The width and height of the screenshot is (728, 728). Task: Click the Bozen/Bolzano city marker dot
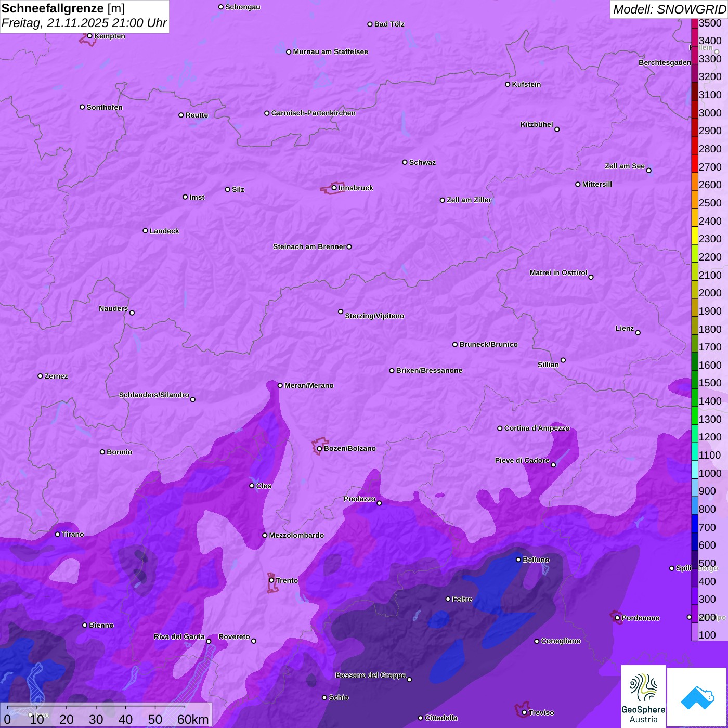[319, 449]
